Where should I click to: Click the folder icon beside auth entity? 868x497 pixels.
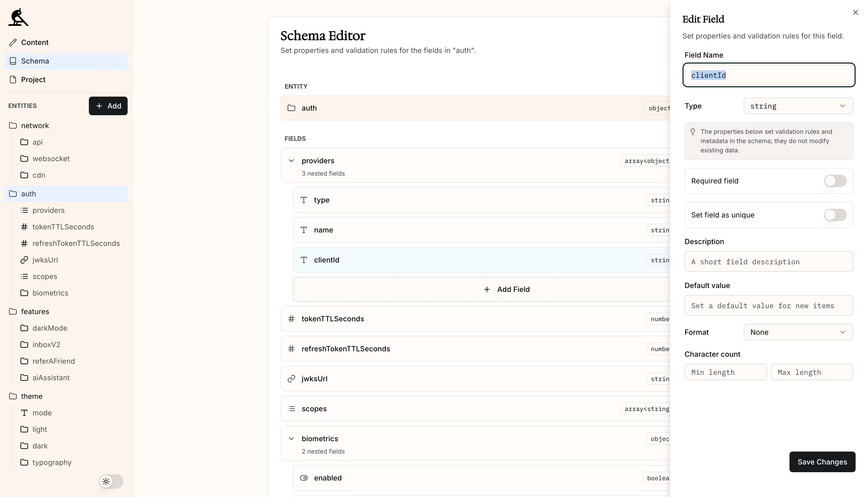click(291, 108)
